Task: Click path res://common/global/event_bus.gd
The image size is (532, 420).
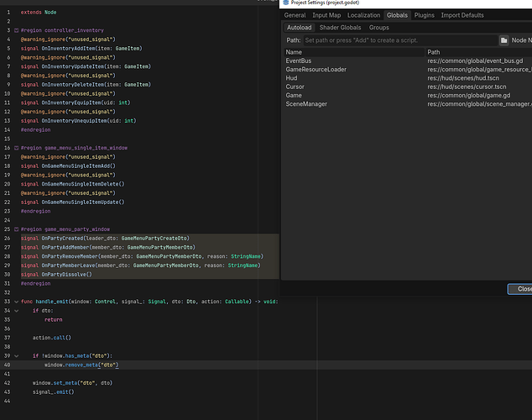Action: [x=475, y=60]
